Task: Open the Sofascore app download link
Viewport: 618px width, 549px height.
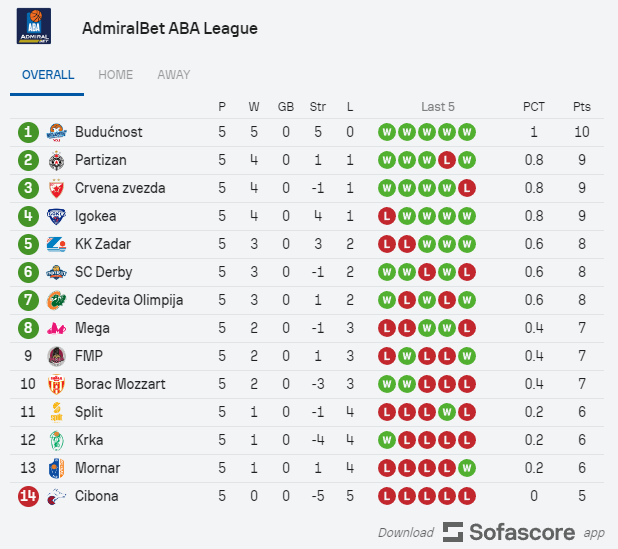Action: click(510, 532)
